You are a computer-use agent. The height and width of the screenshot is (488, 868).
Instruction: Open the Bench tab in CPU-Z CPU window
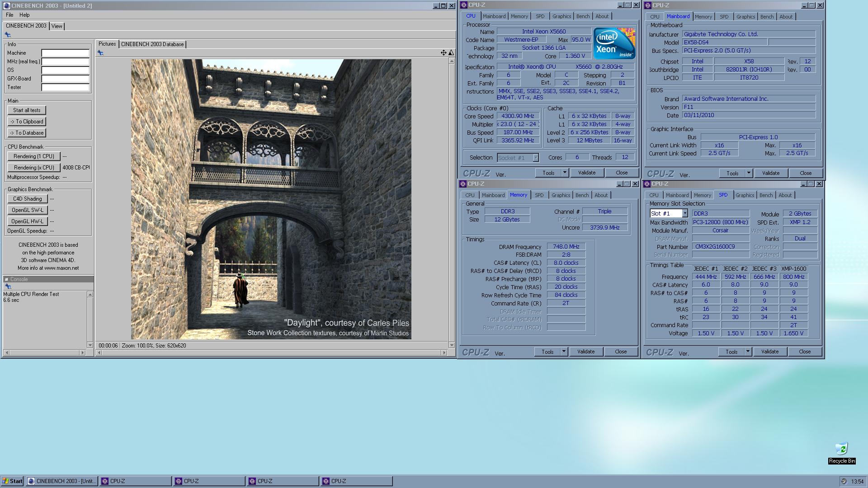583,16
